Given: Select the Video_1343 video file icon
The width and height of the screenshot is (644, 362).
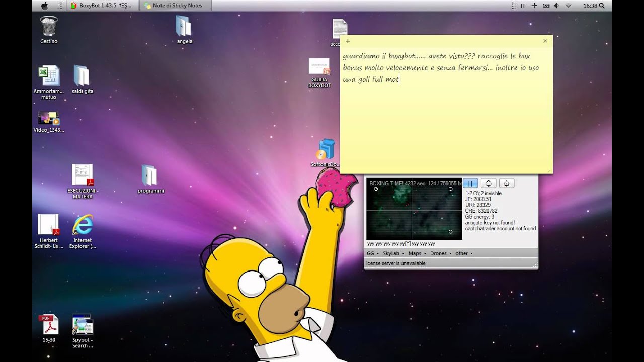Looking at the screenshot, I should pyautogui.click(x=49, y=122).
